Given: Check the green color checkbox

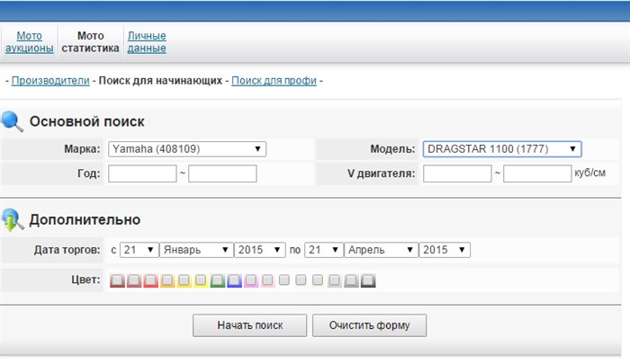Looking at the screenshot, I should [218, 280].
